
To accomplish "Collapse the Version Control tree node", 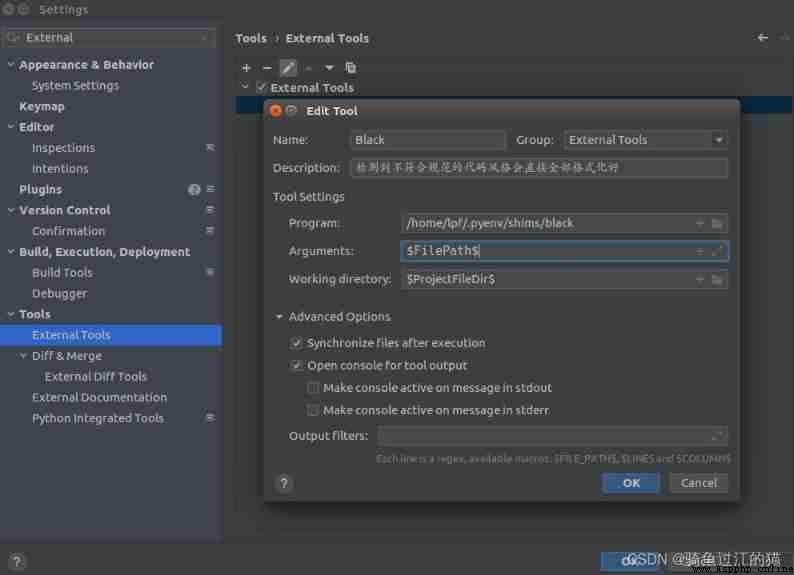I will pos(11,210).
